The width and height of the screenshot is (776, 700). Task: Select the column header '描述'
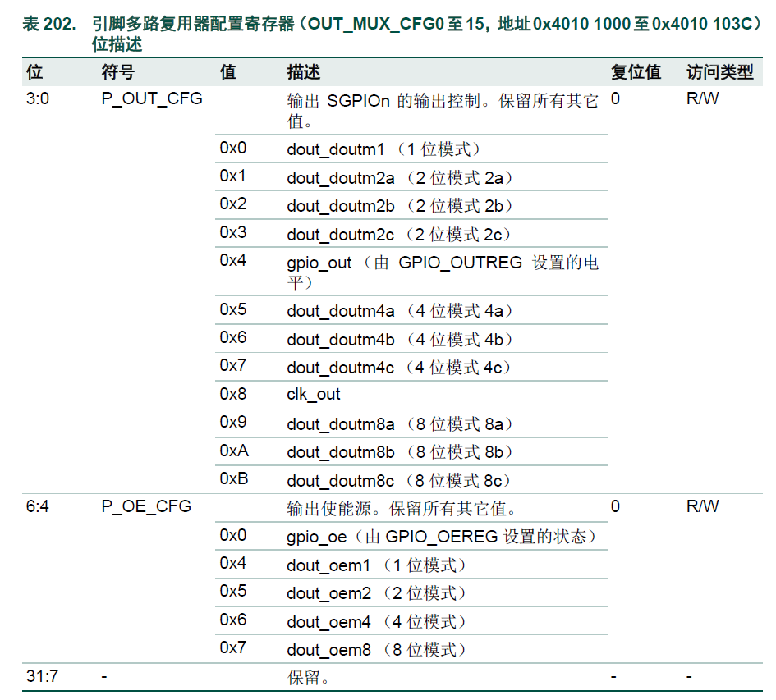(x=304, y=72)
